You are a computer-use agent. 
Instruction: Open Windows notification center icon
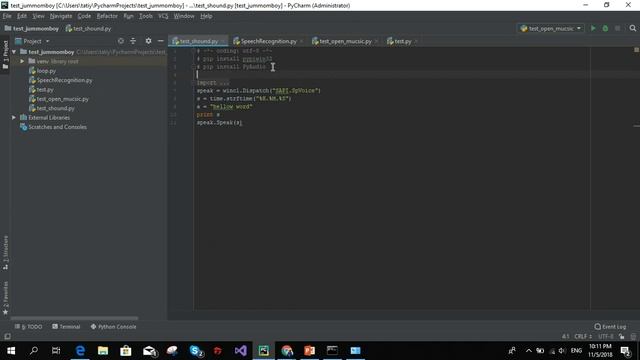pyautogui.click(x=625, y=351)
